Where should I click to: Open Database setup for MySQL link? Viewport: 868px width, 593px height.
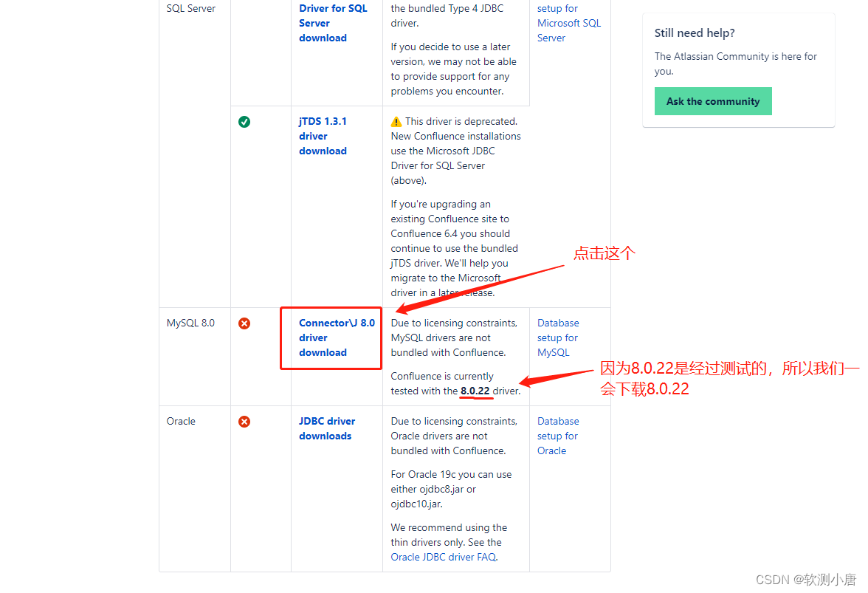[x=558, y=337]
